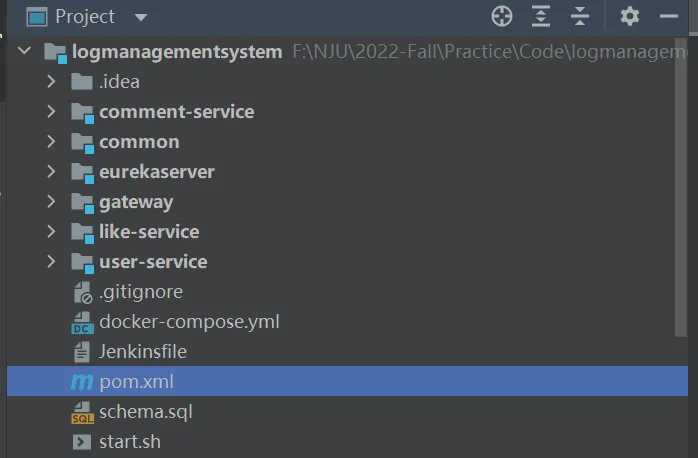
Task: Click the Select Opened File target icon
Action: (502, 16)
